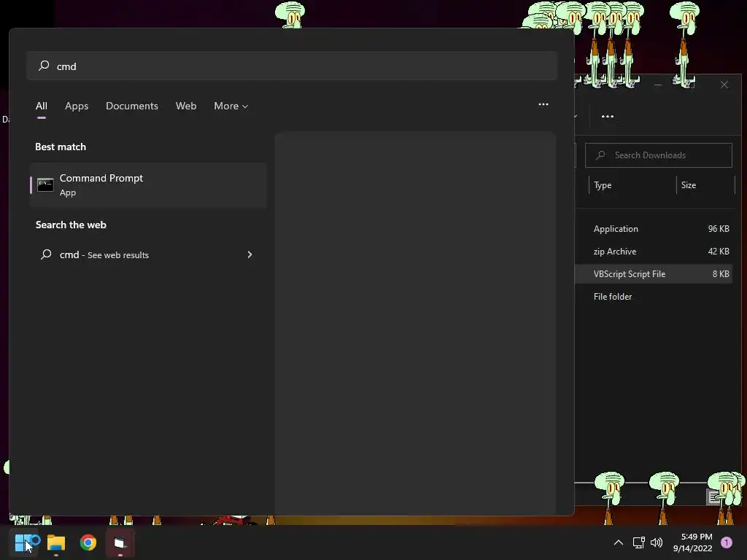Expand the More filters dropdown
Screen dimensions: 747x560
[x=231, y=106]
